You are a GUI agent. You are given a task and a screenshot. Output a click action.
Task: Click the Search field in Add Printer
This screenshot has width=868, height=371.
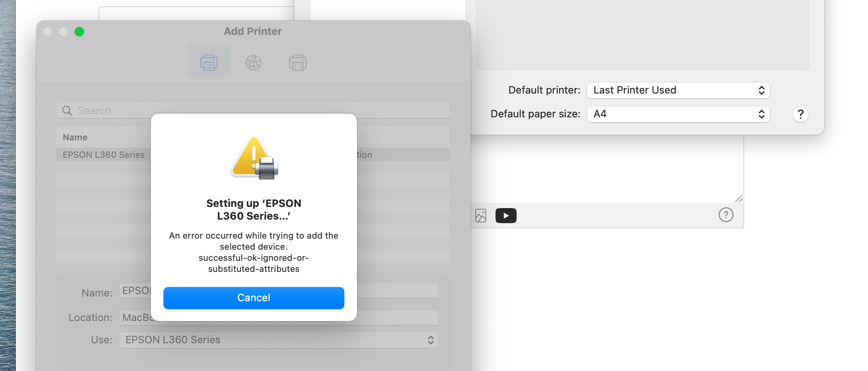tap(253, 111)
